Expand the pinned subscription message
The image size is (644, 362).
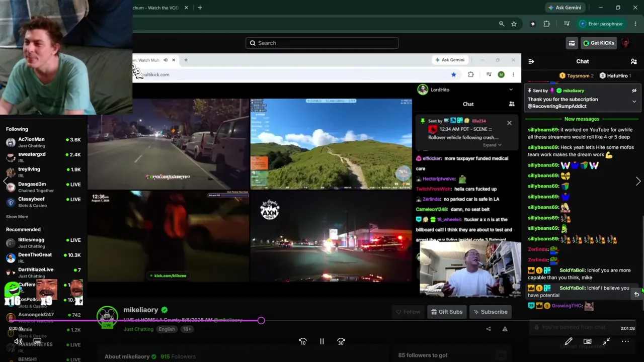click(x=634, y=102)
